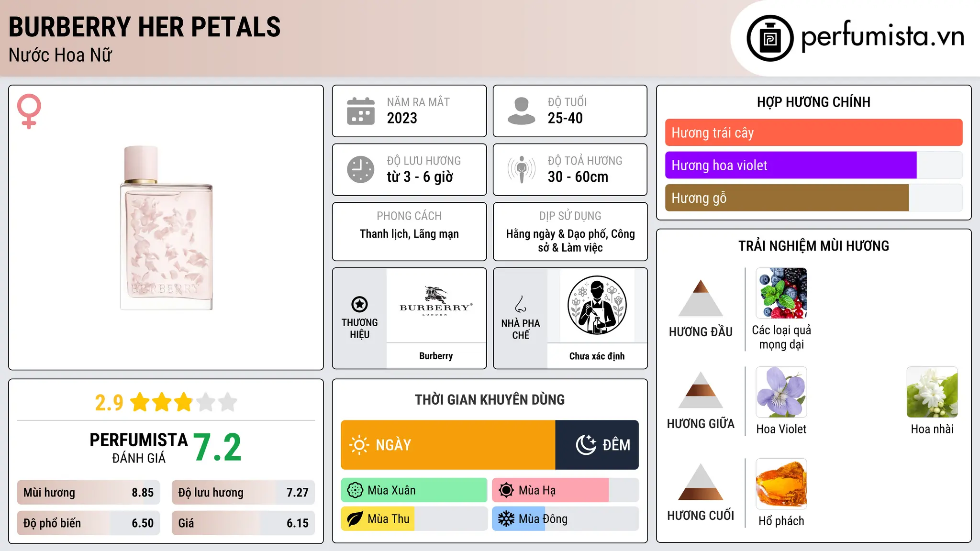Screen dimensions: 980x551
Task: Click the THỜI GIAN KHUYÊN DÙNG heading
Action: pyautogui.click(x=490, y=399)
